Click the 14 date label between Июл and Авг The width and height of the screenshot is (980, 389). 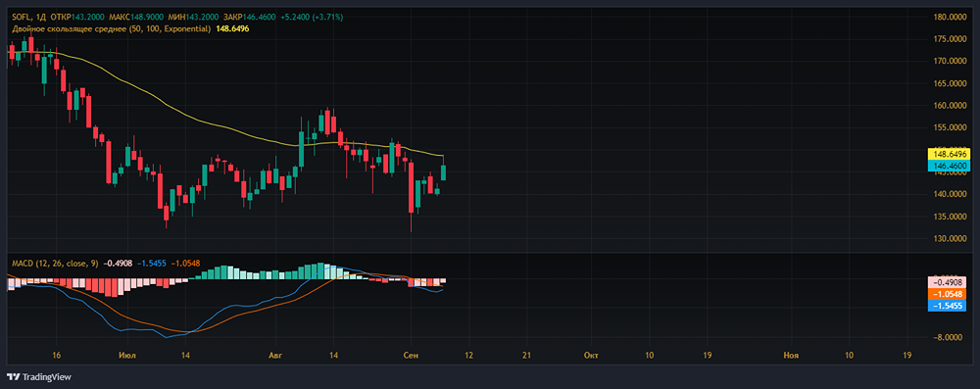coord(185,356)
